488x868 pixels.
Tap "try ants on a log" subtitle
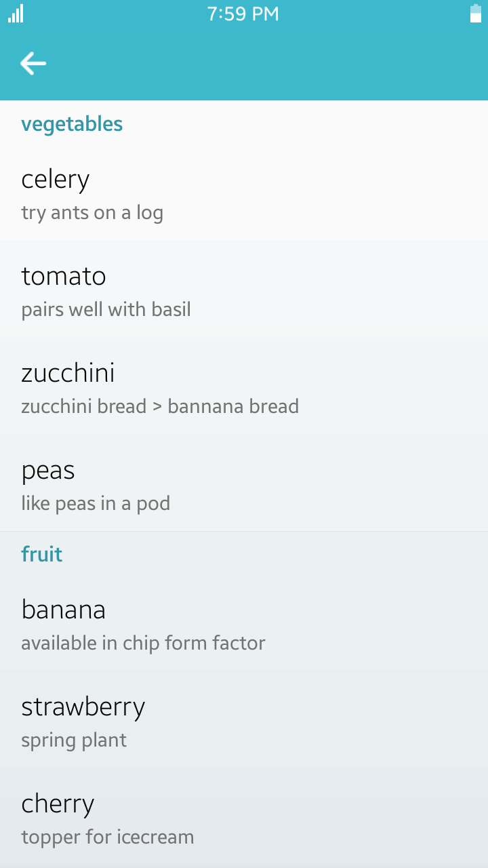coord(92,213)
